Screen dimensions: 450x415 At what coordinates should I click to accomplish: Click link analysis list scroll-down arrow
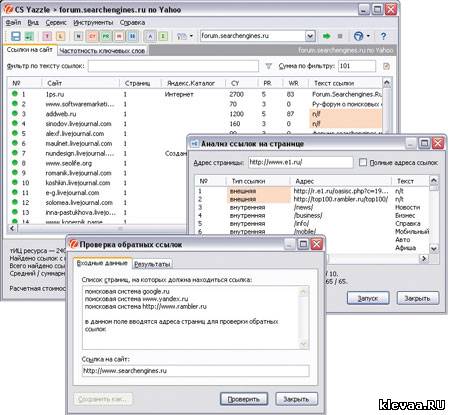tap(434, 248)
